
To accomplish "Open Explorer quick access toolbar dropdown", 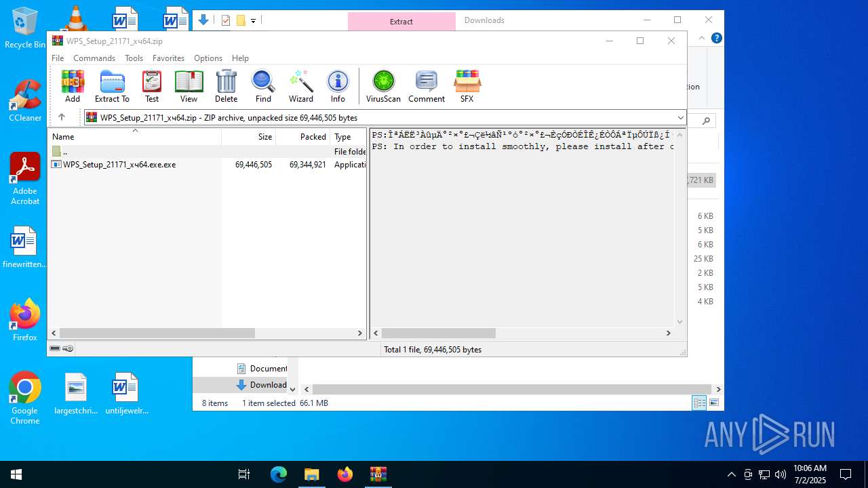I will (253, 20).
